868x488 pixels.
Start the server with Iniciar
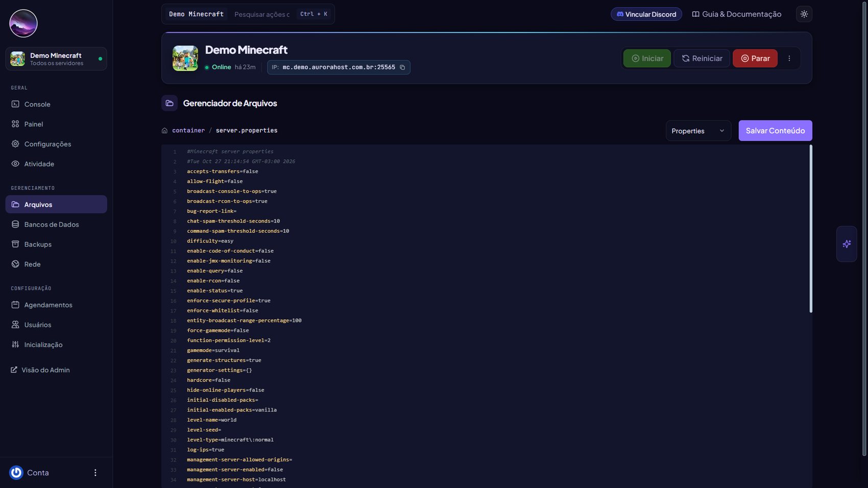[647, 58]
